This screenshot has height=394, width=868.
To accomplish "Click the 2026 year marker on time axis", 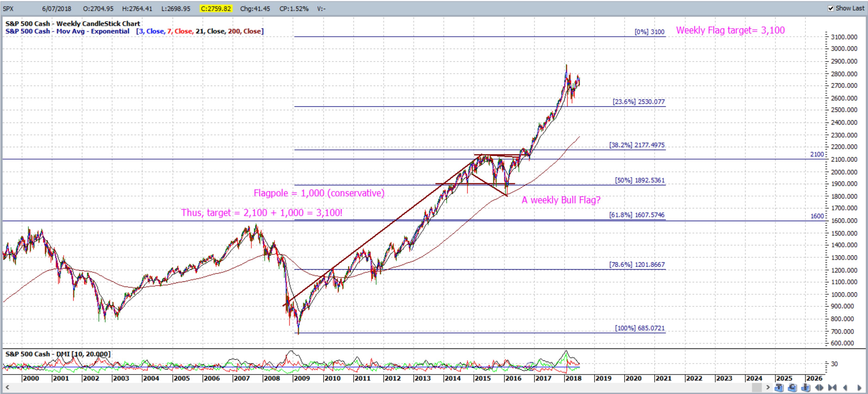I will pos(814,378).
